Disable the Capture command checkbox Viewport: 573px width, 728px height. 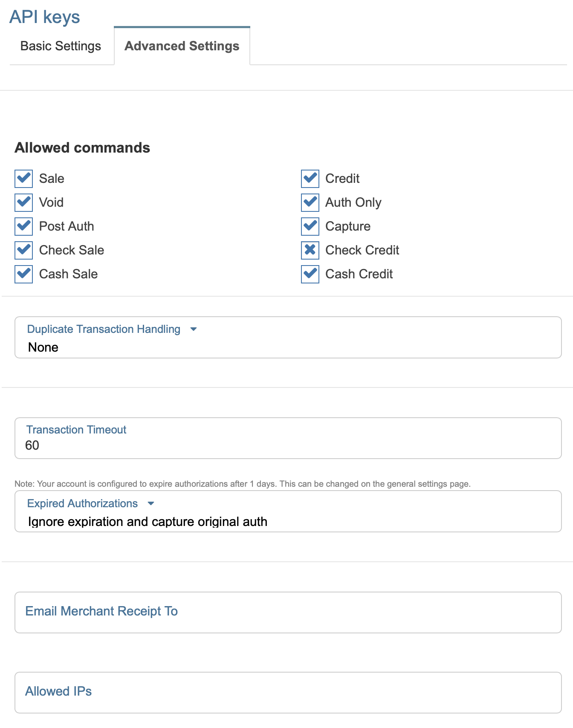point(310,226)
